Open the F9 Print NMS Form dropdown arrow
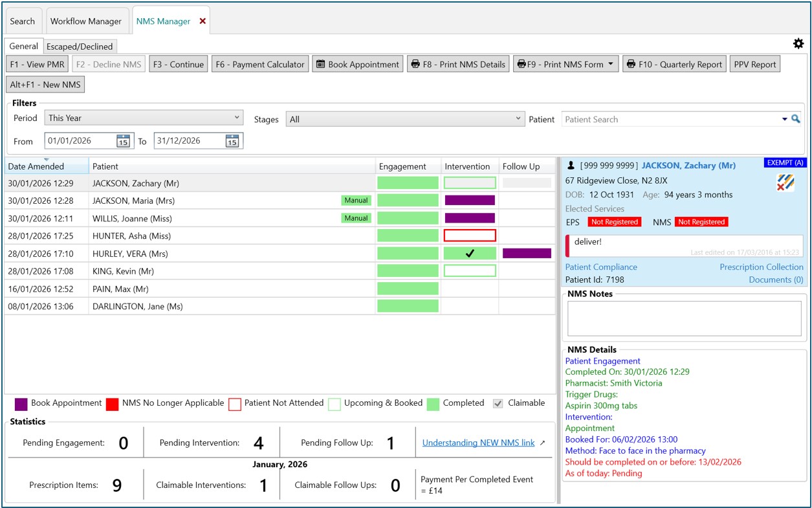This screenshot has width=812, height=508. click(611, 65)
